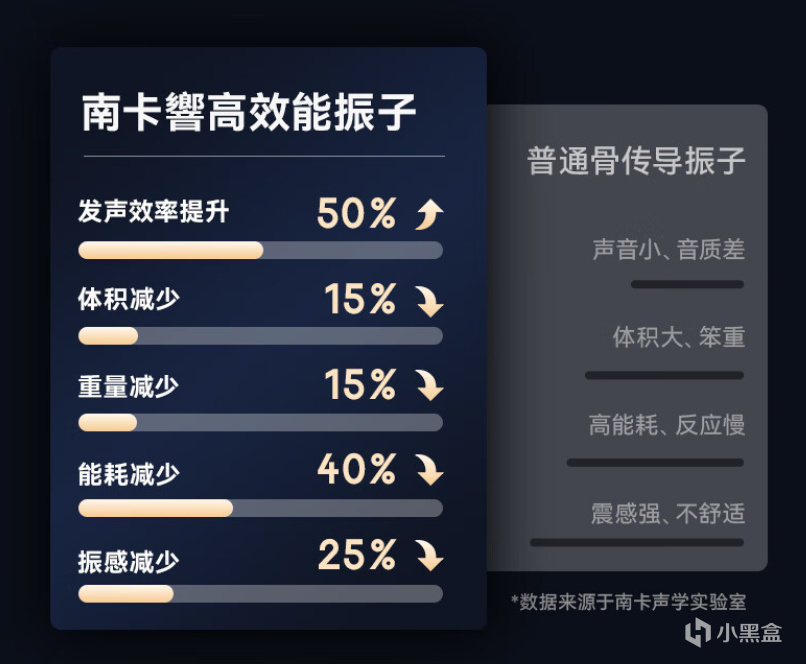The image size is (806, 664).
Task: Click the 体积减少 progress bar
Action: coord(260,336)
